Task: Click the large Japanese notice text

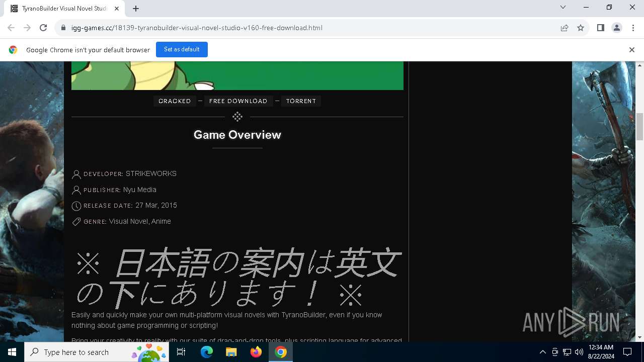Action: click(237, 277)
